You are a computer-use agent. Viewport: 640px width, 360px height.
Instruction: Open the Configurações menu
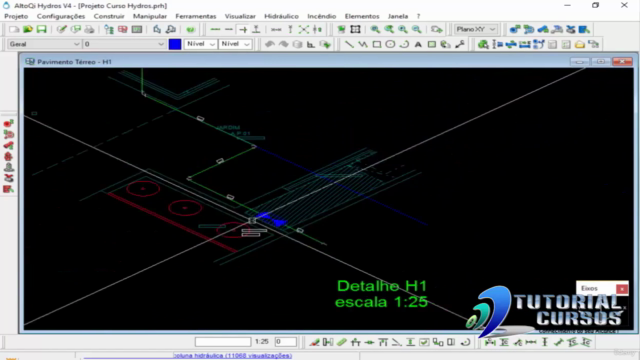(61, 16)
